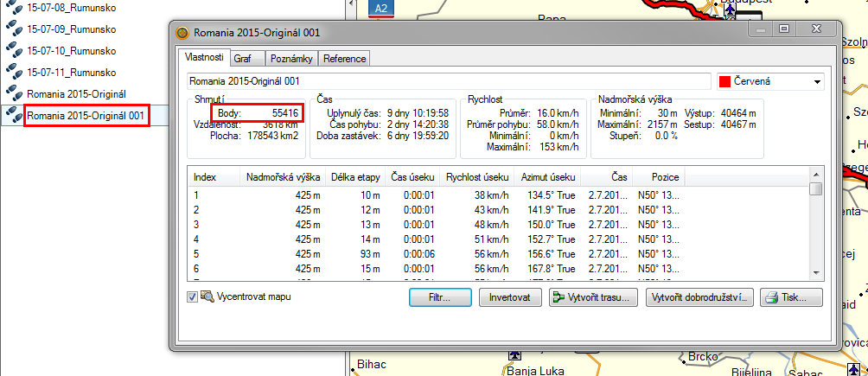Click track icon beside 15-07-09_Rumunsko

coord(14,29)
